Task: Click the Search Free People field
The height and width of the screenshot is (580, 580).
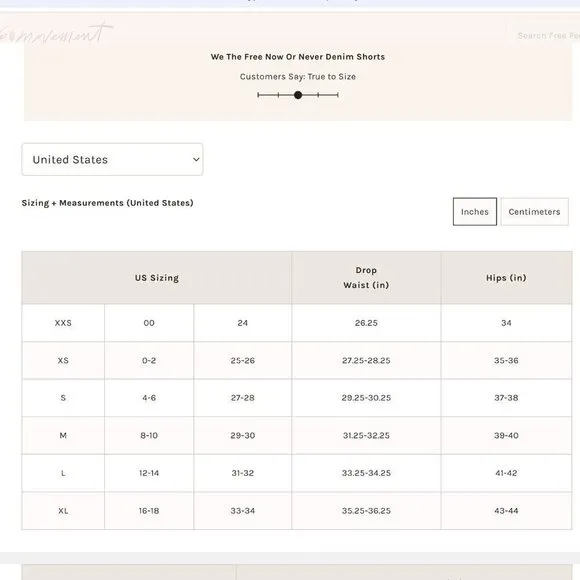Action: pyautogui.click(x=545, y=36)
